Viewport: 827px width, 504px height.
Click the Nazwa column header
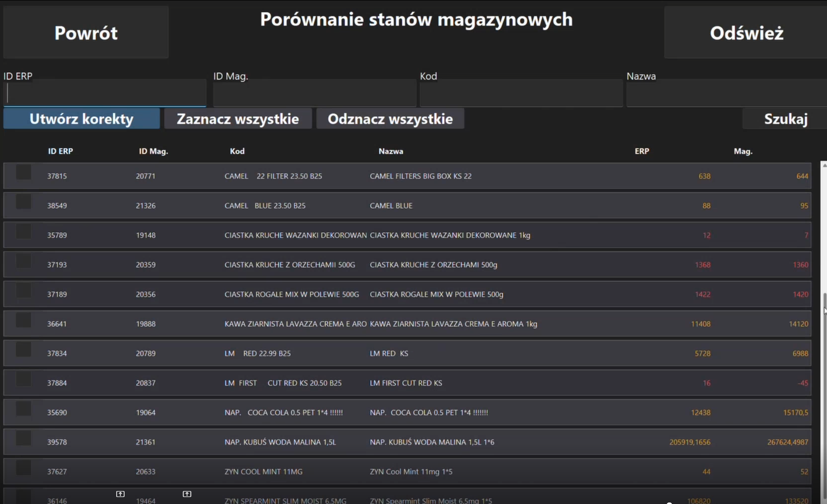391,151
